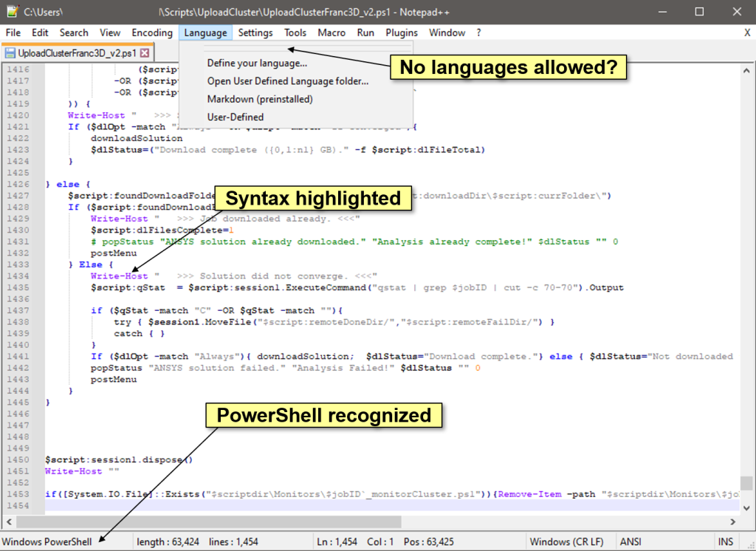756x551 pixels.
Task: Click Ln : 1,454 status entry
Action: pos(337,542)
